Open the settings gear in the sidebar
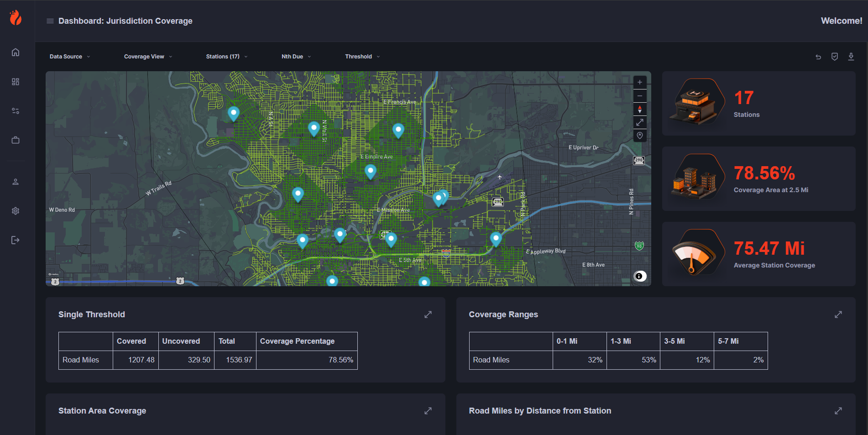 point(16,211)
